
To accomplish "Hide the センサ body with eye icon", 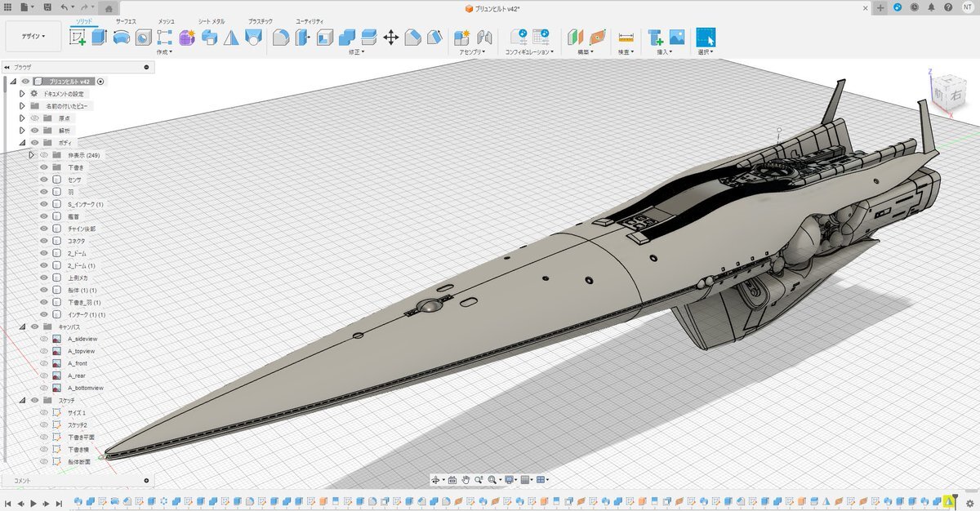I will 44,180.
